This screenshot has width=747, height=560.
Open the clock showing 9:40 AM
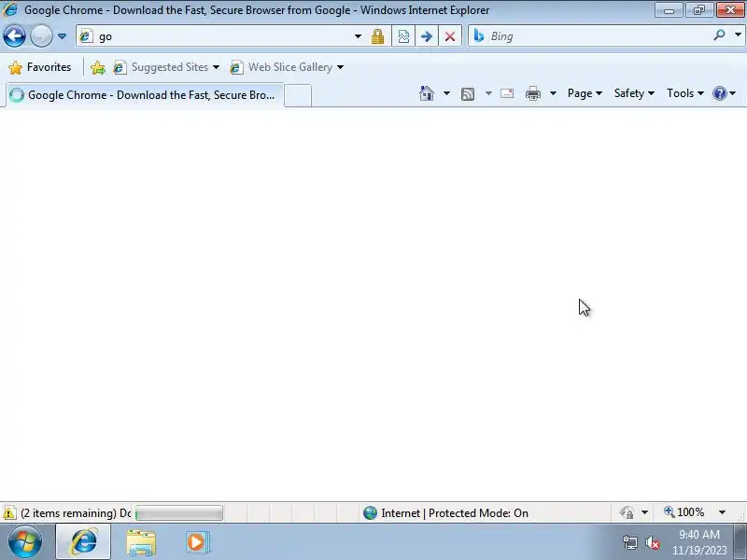coord(699,542)
